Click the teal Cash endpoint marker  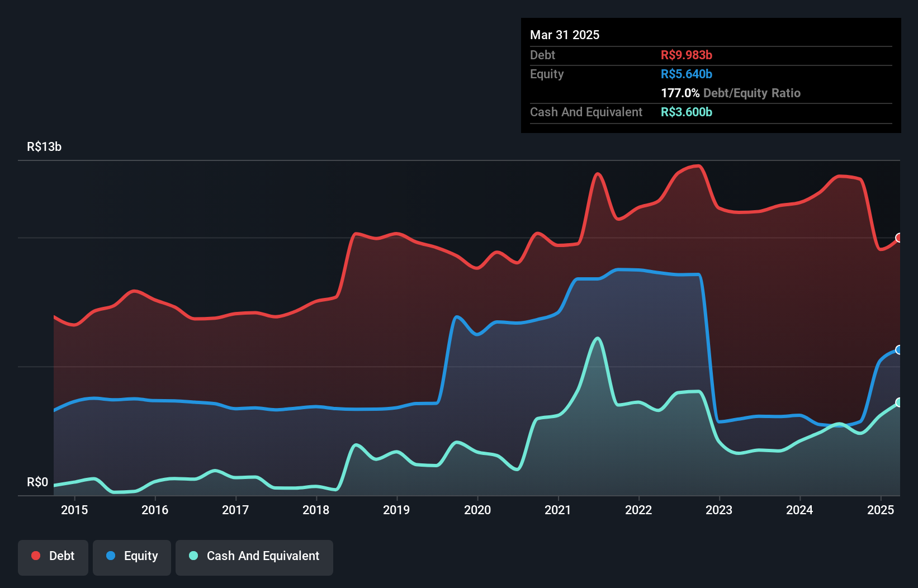[x=899, y=402]
